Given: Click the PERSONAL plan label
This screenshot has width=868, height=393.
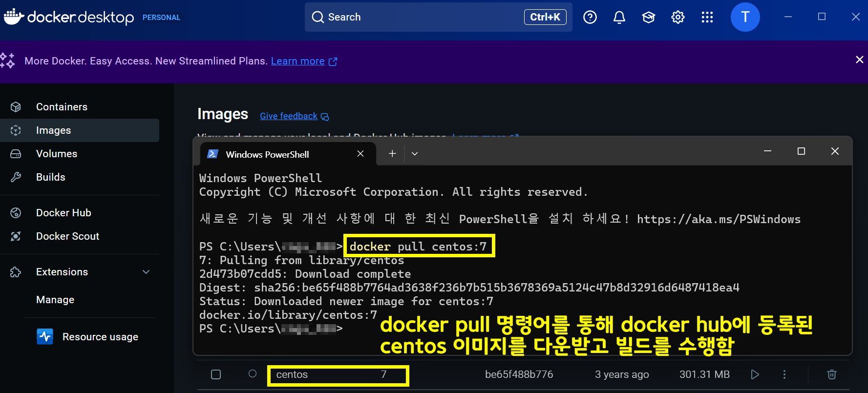Looking at the screenshot, I should tap(162, 18).
